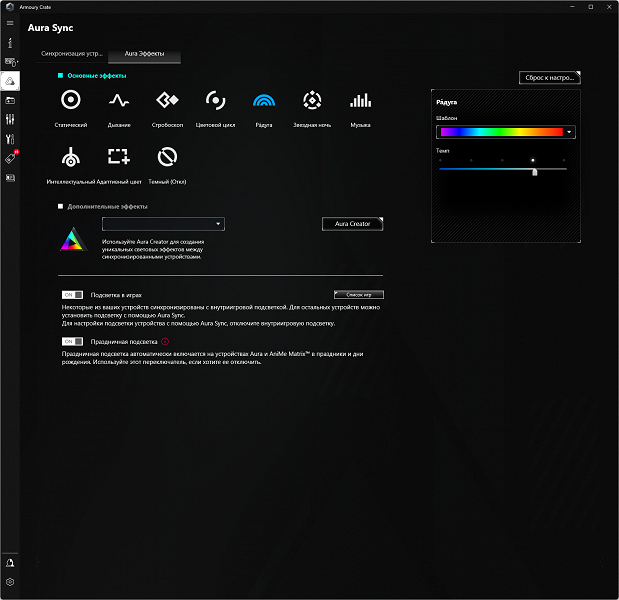Select the Радуга rainbow effect icon
The width and height of the screenshot is (619, 600).
click(264, 100)
